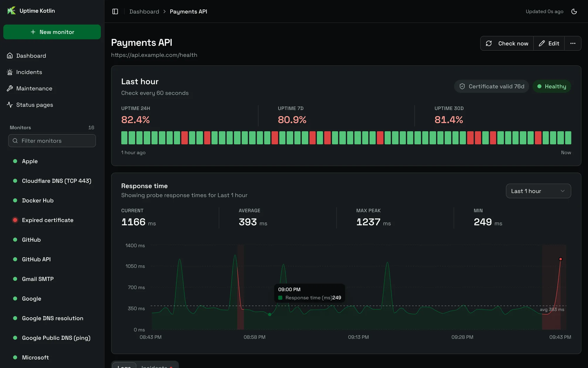588x368 pixels.
Task: Select the Microsoft monitor
Action: pyautogui.click(x=52, y=357)
